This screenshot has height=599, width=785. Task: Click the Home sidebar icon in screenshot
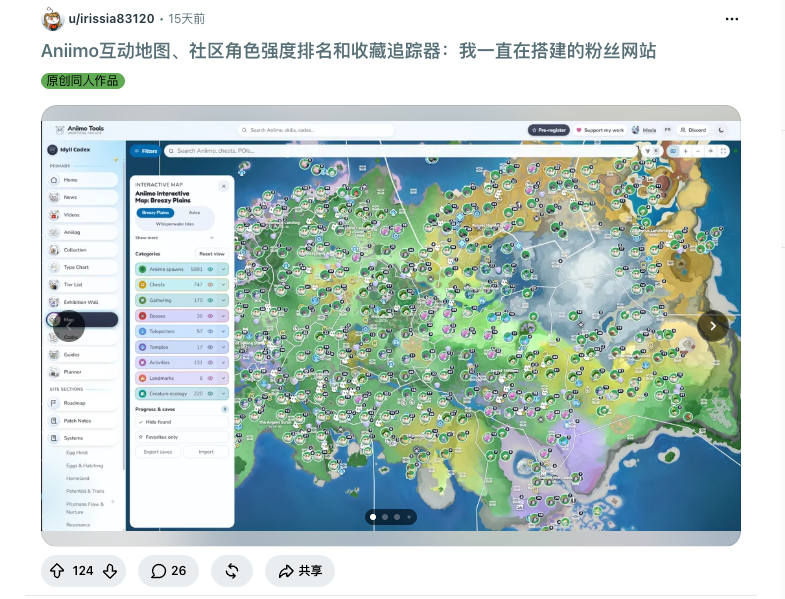click(54, 180)
